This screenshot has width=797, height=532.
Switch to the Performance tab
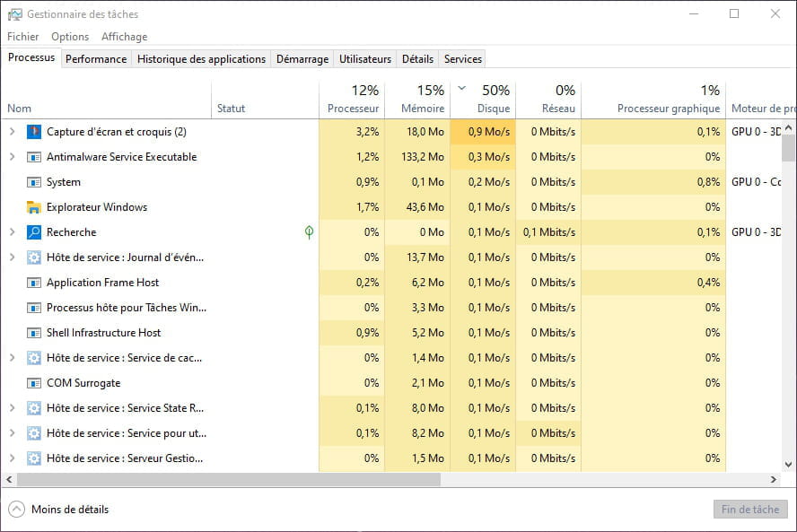click(96, 59)
